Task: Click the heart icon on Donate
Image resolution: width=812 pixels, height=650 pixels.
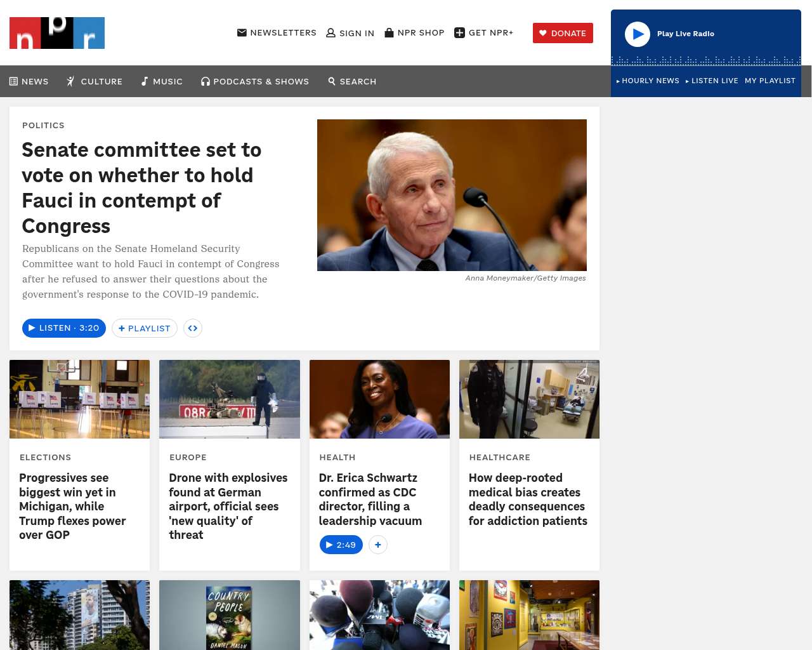Action: coord(543,33)
